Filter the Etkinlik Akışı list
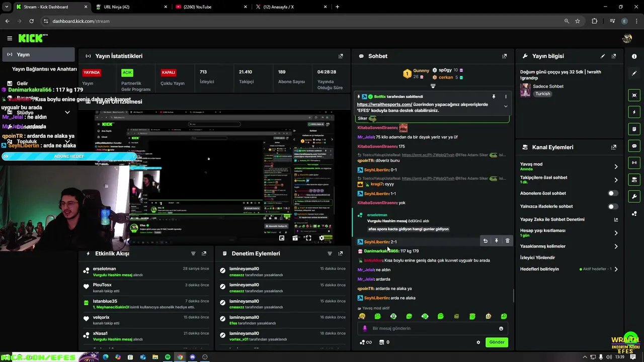The height and width of the screenshot is (362, 644). click(193, 254)
